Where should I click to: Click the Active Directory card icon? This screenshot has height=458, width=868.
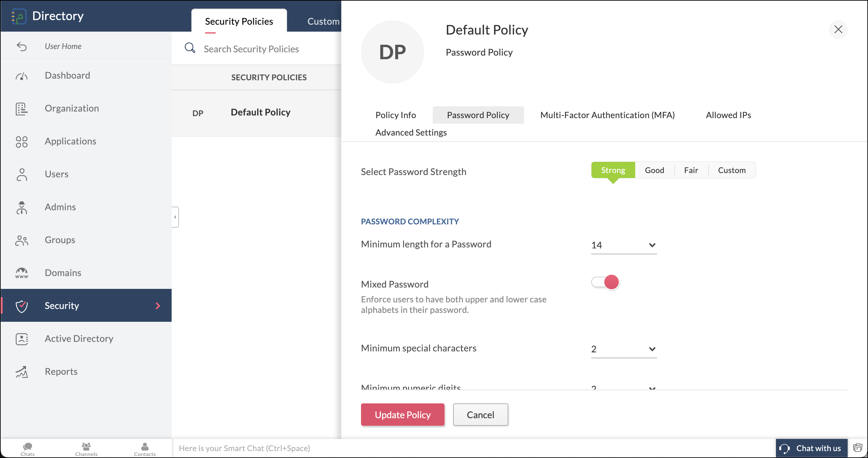tap(22, 339)
